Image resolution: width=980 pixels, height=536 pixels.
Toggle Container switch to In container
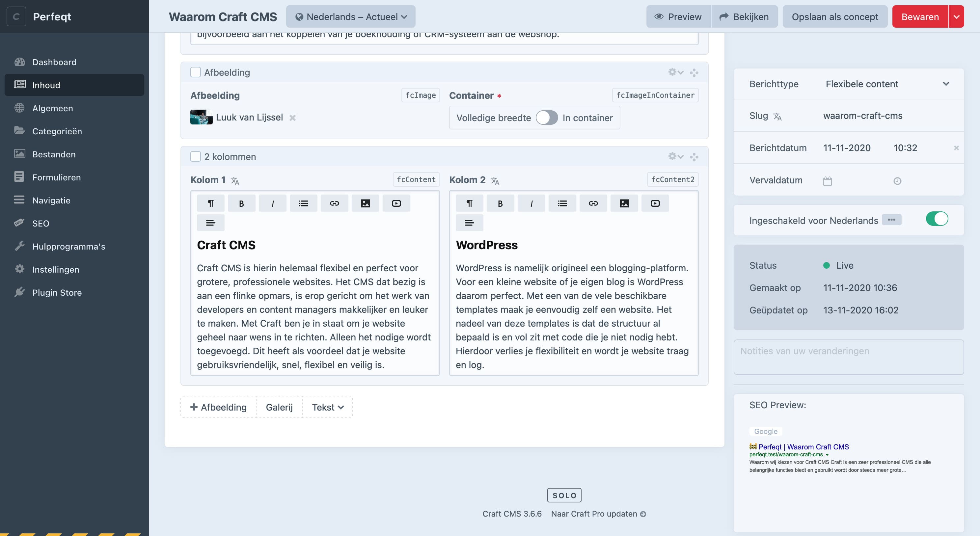click(547, 118)
